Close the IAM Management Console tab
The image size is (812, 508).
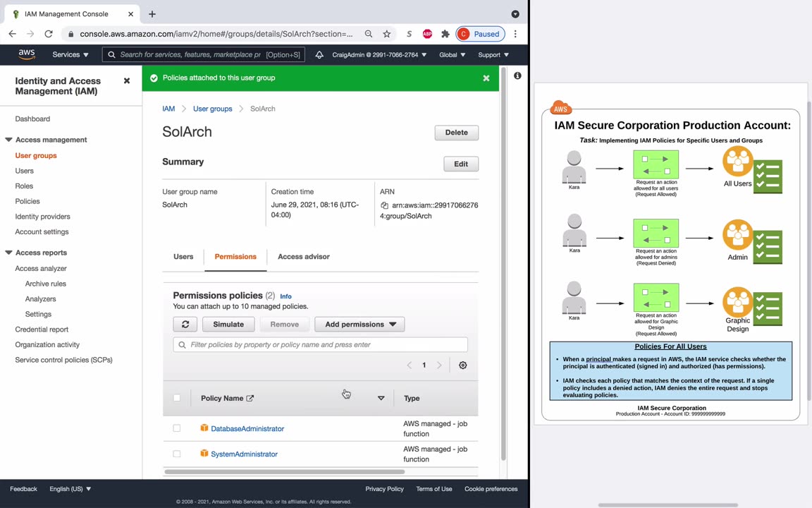(x=130, y=14)
